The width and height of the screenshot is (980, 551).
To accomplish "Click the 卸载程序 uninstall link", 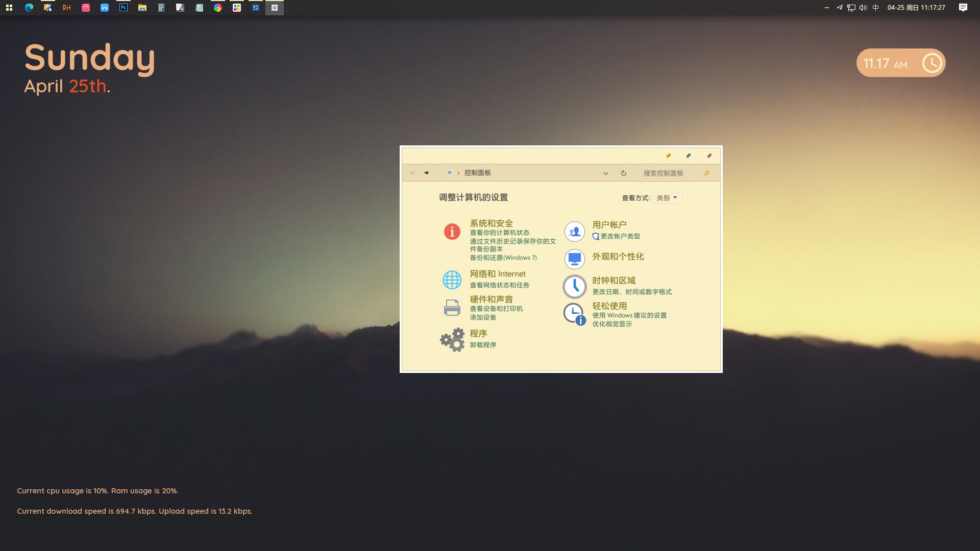I will point(483,345).
